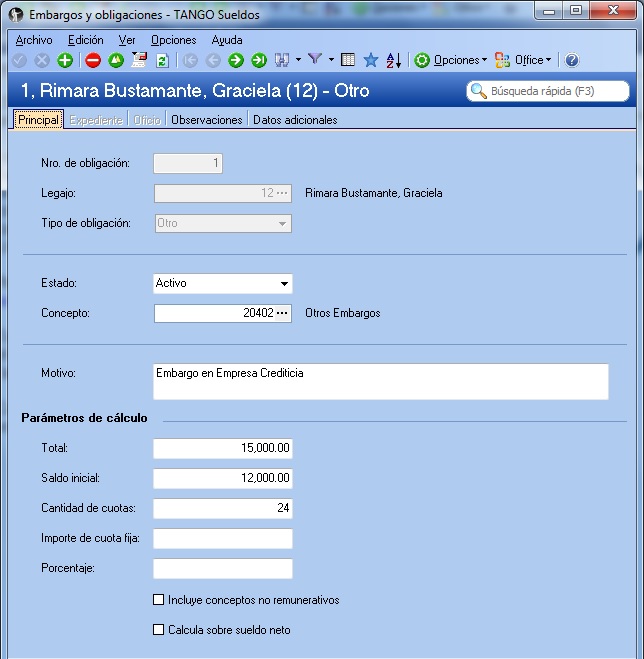Open the Ver menu
644x659 pixels.
click(127, 40)
